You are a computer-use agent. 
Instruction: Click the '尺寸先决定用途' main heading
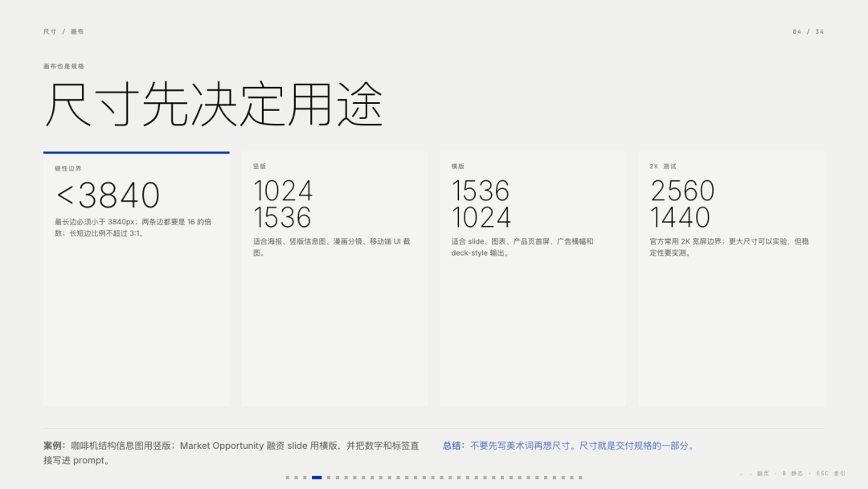[214, 105]
